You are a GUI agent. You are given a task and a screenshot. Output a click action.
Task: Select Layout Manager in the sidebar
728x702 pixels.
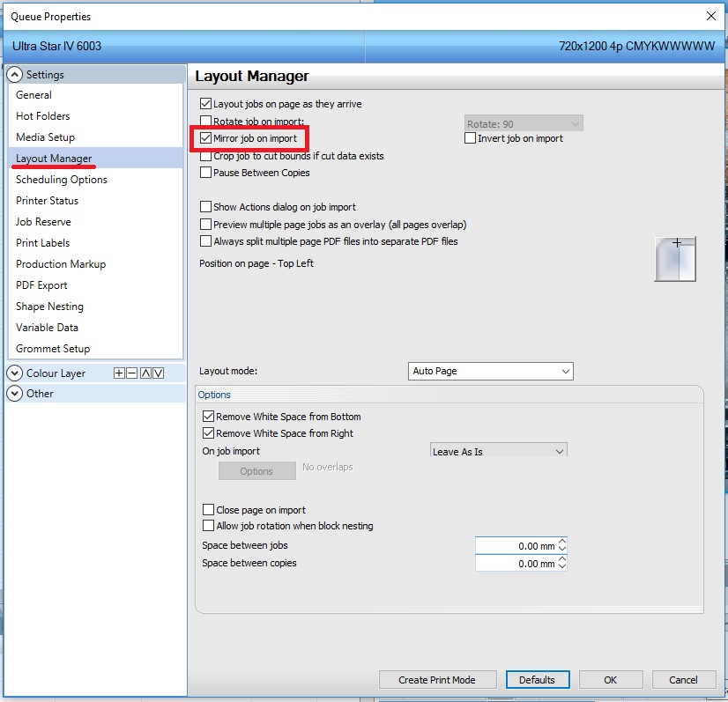[x=96, y=159]
